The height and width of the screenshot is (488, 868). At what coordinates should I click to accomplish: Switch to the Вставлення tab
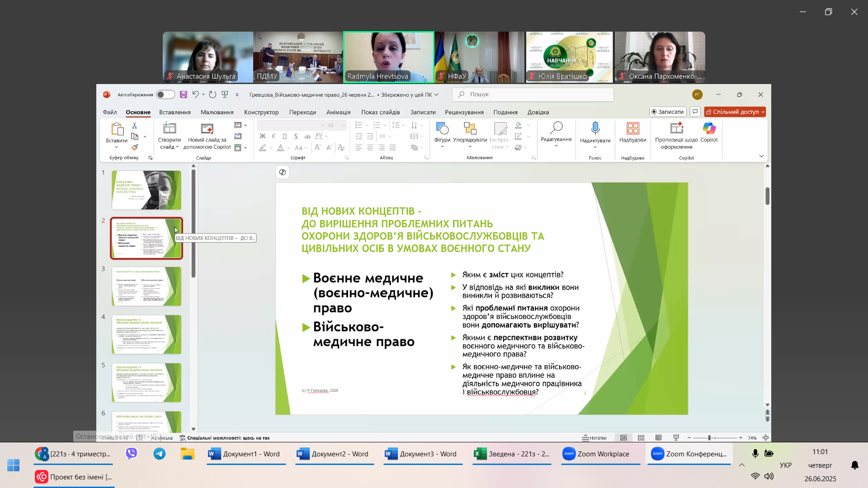(175, 112)
